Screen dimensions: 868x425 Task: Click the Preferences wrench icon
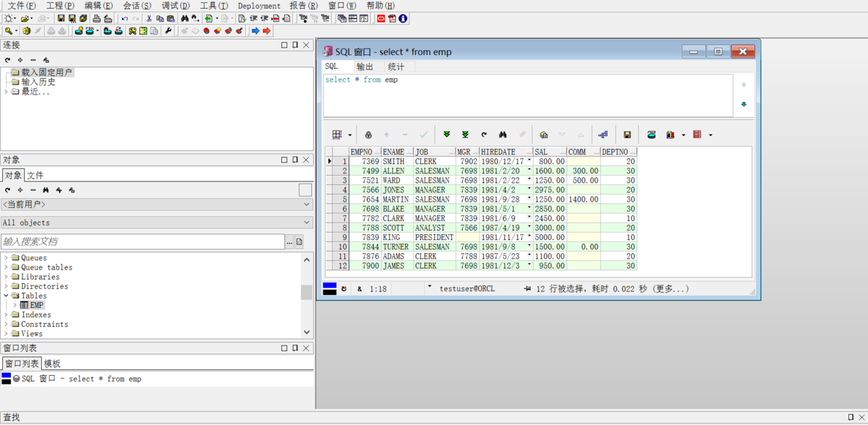(x=168, y=31)
